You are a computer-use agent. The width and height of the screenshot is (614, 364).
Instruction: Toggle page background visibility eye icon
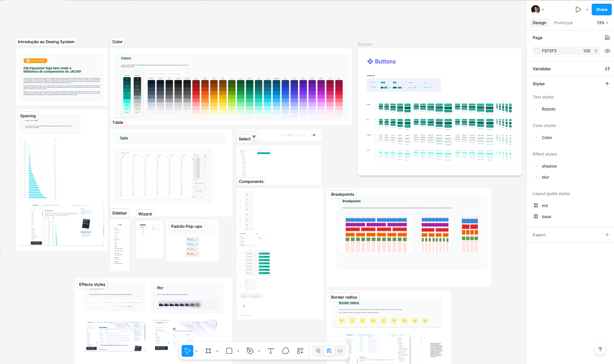(x=607, y=51)
